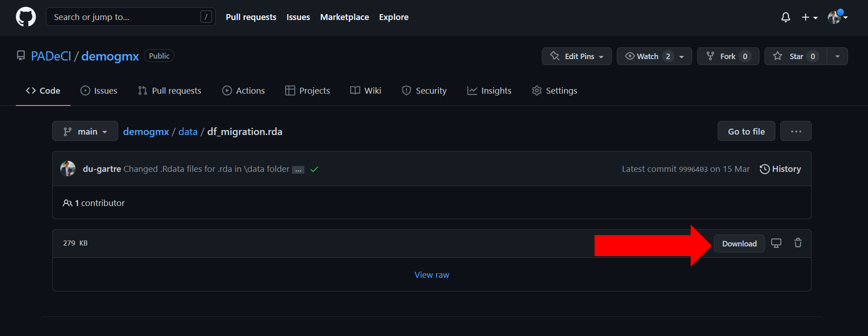868x336 pixels.
Task: Switch to the Issues tab
Action: click(x=99, y=90)
